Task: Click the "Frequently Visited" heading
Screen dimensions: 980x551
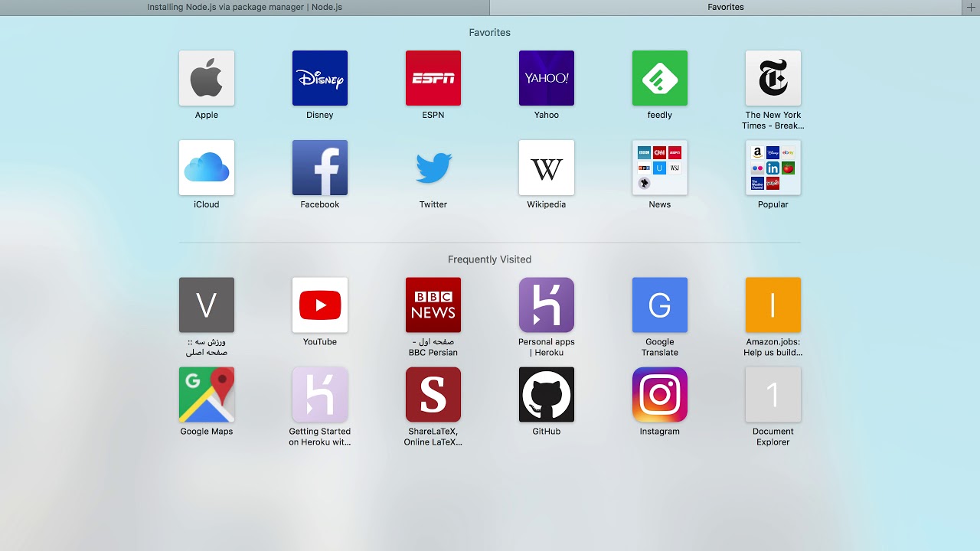Action: [490, 259]
